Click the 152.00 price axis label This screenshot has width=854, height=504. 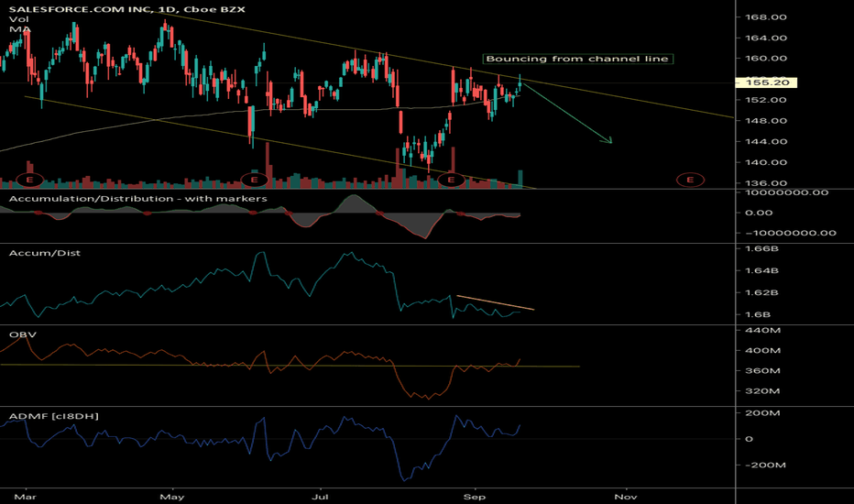[766, 100]
